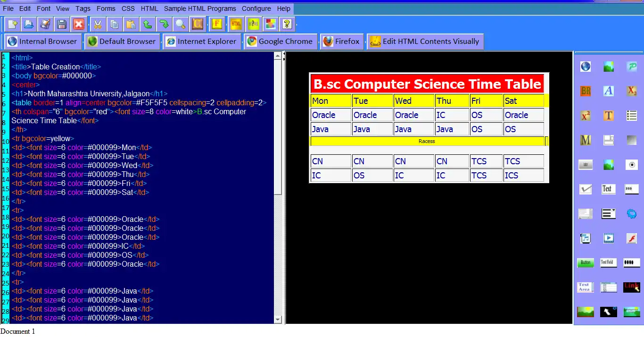Open the Help menu
The image size is (644, 337).
284,8
